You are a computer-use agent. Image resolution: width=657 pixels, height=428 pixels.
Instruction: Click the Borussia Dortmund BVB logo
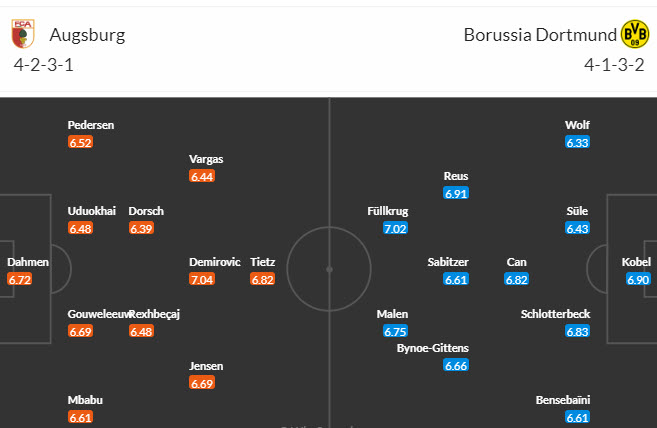(634, 35)
